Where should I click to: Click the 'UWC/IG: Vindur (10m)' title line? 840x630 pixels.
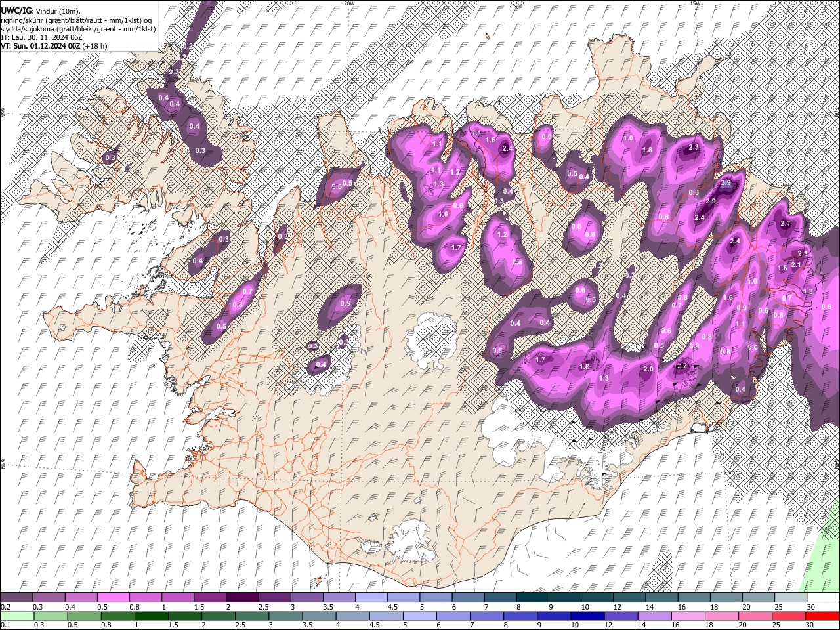point(41,10)
